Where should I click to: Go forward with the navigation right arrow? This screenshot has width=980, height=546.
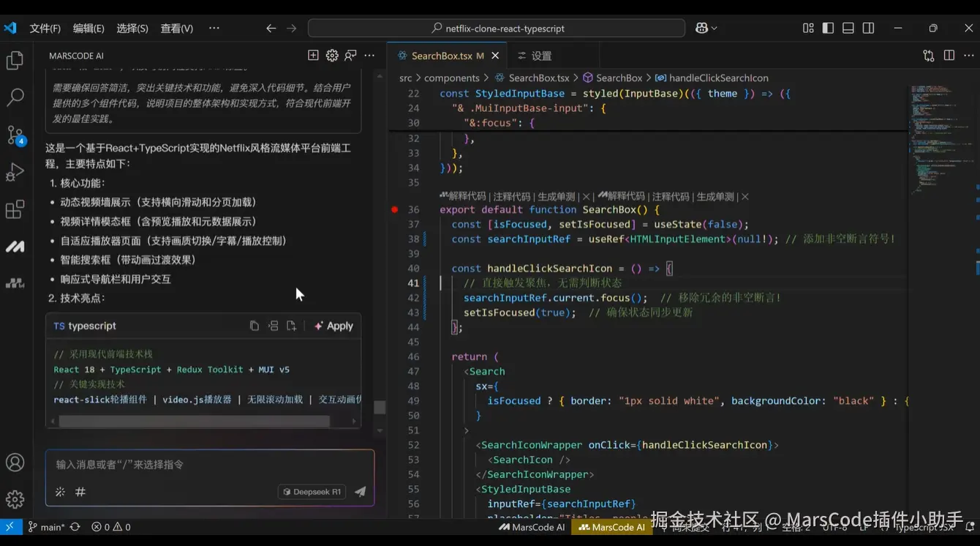tap(292, 29)
